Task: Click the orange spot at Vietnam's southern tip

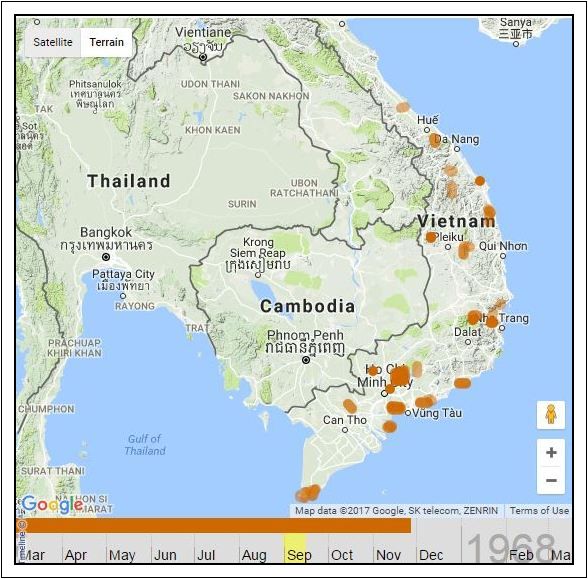Action: [308, 493]
